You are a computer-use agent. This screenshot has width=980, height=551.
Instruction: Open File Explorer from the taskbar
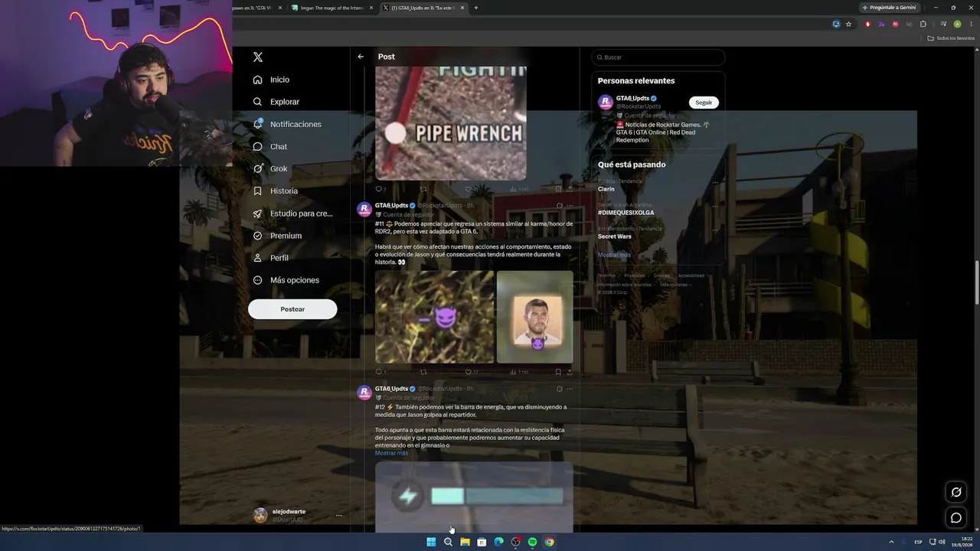click(465, 542)
